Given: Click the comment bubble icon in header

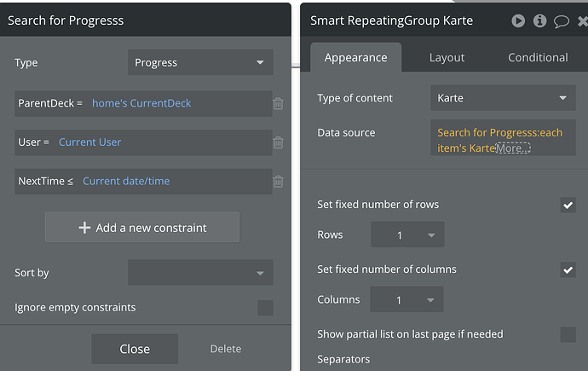Looking at the screenshot, I should (561, 20).
